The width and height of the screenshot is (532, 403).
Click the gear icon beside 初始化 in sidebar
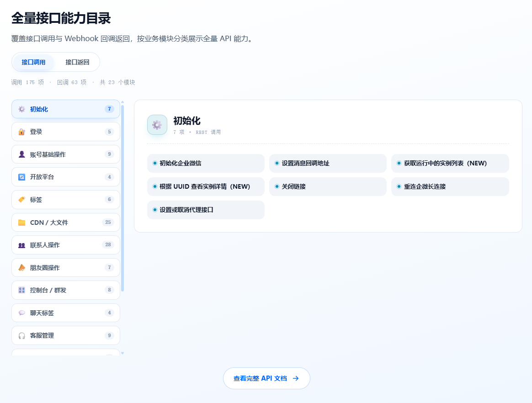pos(22,109)
